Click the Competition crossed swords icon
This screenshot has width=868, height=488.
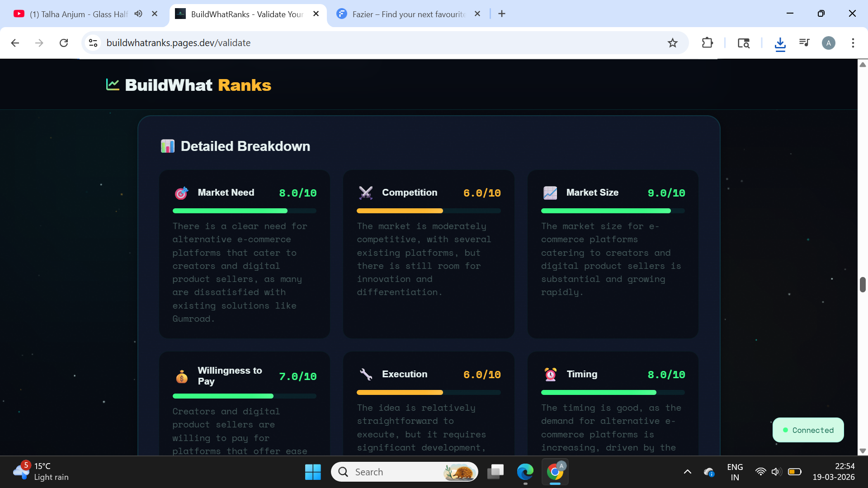pyautogui.click(x=366, y=193)
